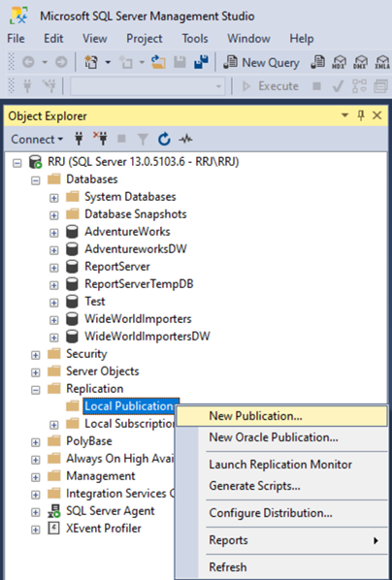Click the Database Engine Query icon

(317, 62)
